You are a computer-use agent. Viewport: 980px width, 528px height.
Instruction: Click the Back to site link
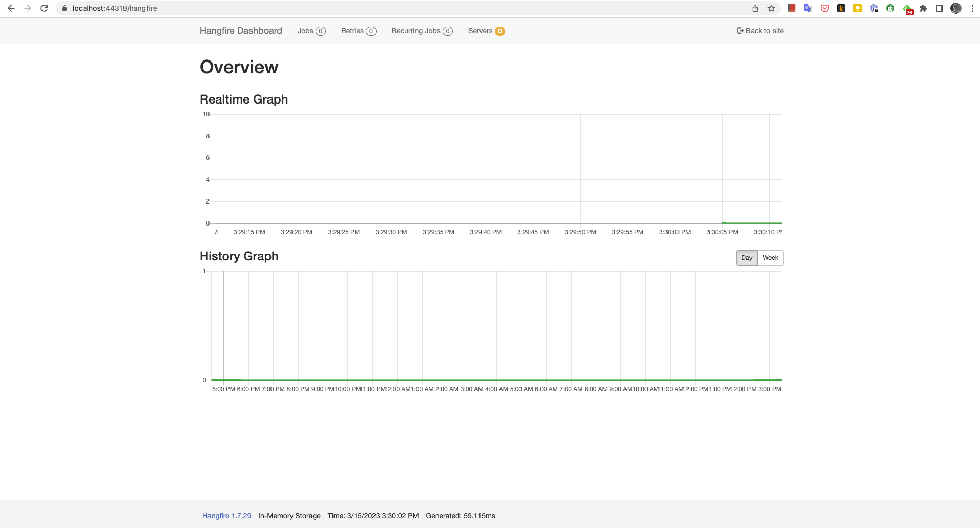tap(760, 31)
